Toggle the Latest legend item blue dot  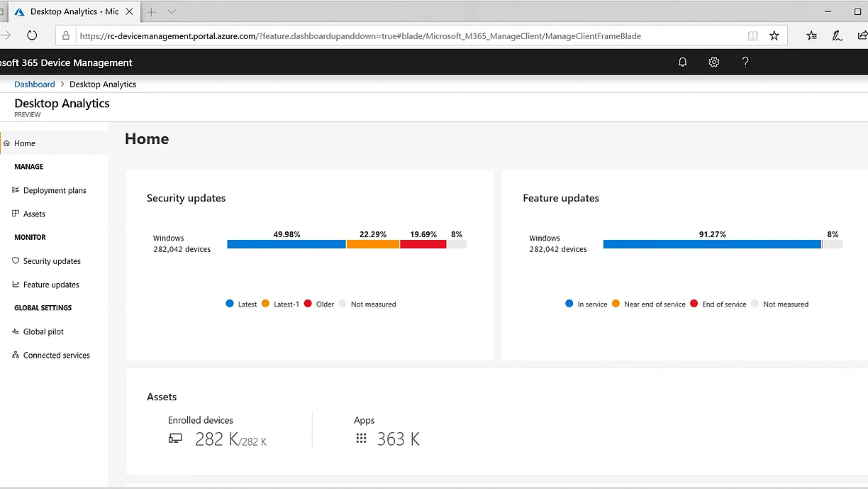(x=229, y=304)
